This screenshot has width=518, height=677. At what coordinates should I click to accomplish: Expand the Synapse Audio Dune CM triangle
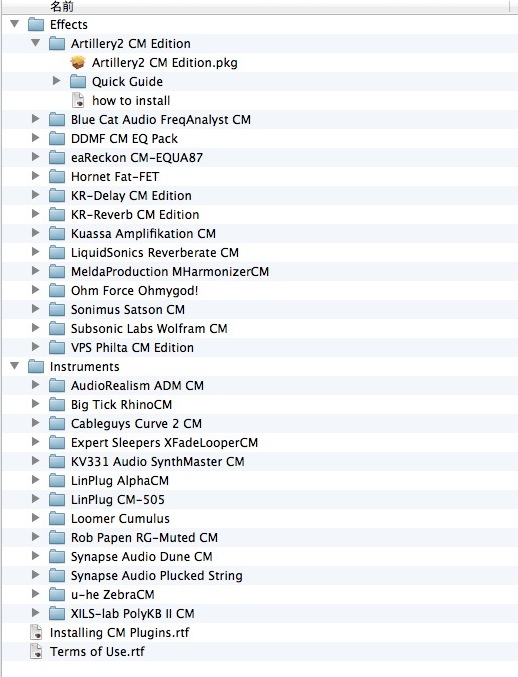point(35,556)
